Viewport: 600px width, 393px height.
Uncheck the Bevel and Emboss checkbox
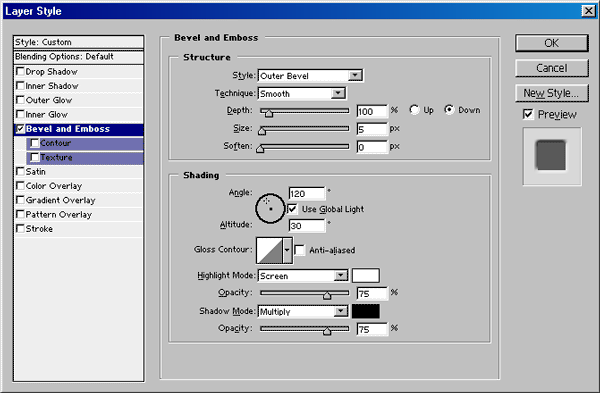click(x=20, y=129)
